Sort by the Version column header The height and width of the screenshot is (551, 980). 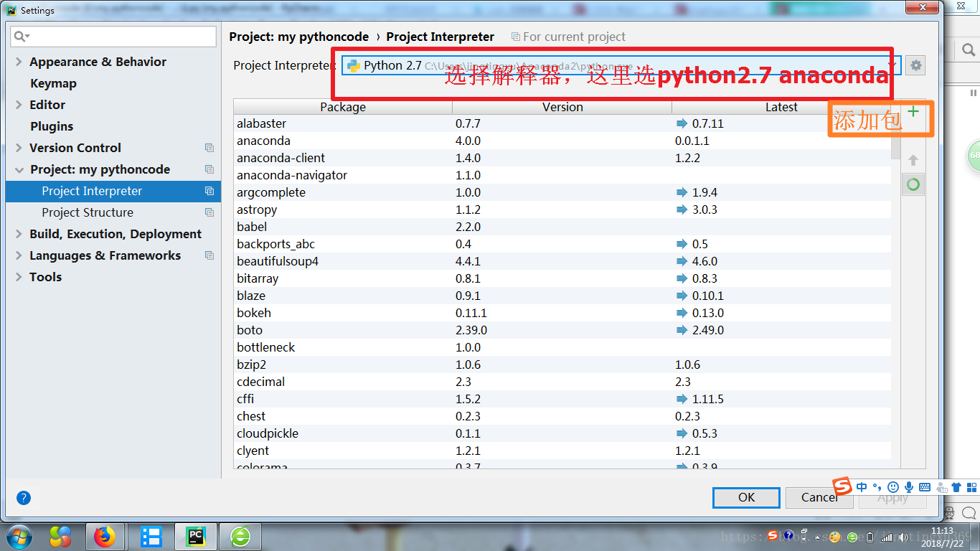pos(562,107)
